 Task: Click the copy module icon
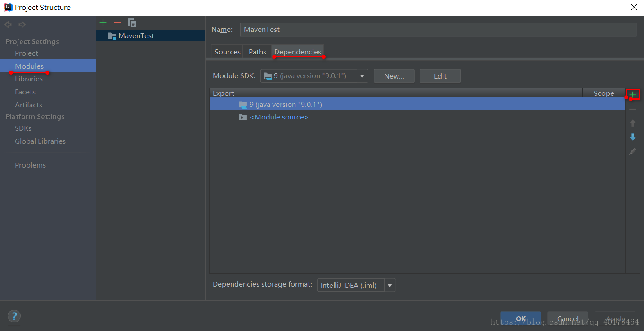tap(132, 22)
